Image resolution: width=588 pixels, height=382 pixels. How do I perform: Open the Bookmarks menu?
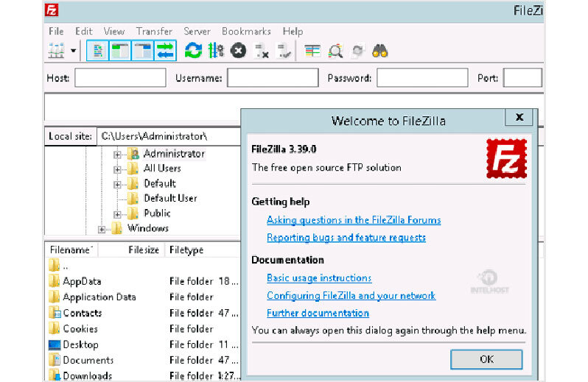tap(246, 31)
